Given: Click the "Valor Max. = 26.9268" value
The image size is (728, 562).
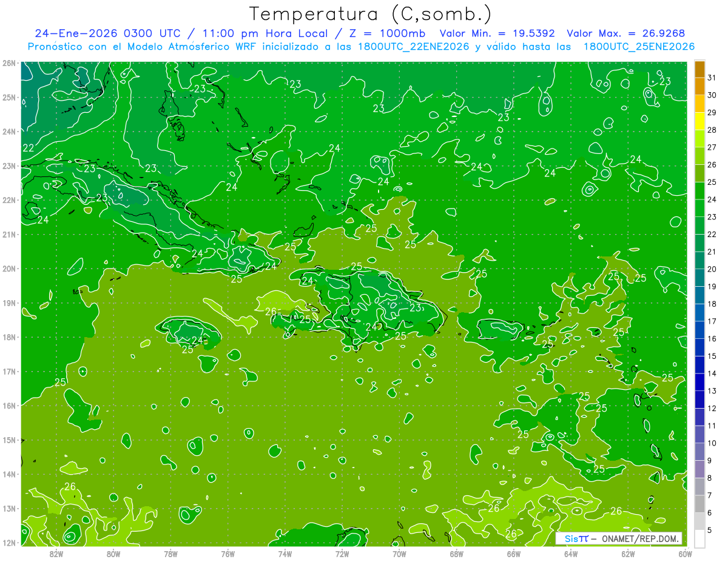Looking at the screenshot, I should (627, 33).
